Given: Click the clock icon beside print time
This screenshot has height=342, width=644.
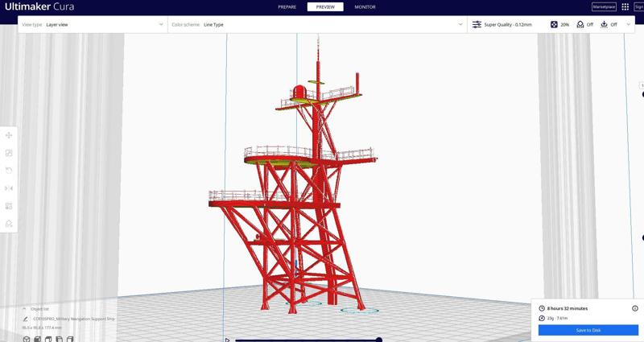Looking at the screenshot, I should [542, 308].
